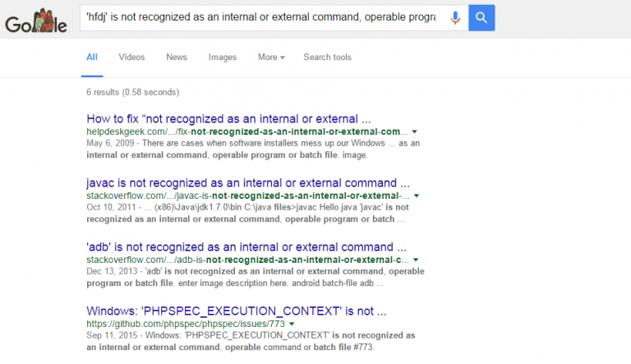Open helpdeskgeek result URL dropdown arrow
The width and height of the screenshot is (631, 364).
coord(414,131)
